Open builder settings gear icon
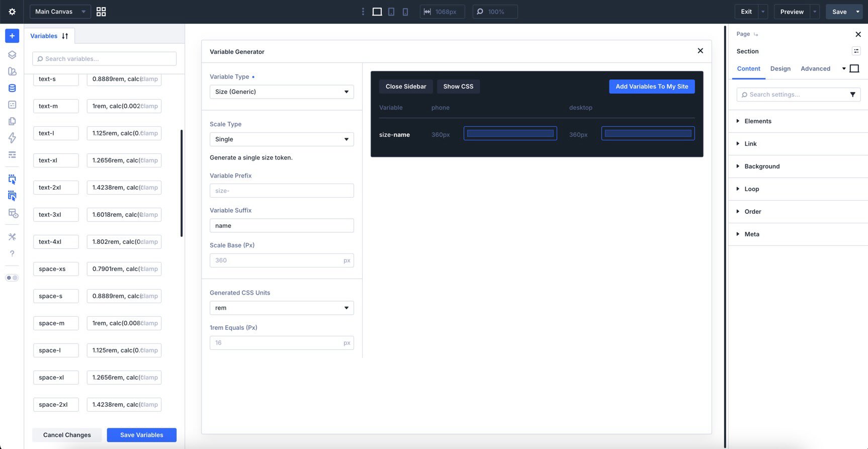Image resolution: width=868 pixels, height=449 pixels. (x=12, y=12)
